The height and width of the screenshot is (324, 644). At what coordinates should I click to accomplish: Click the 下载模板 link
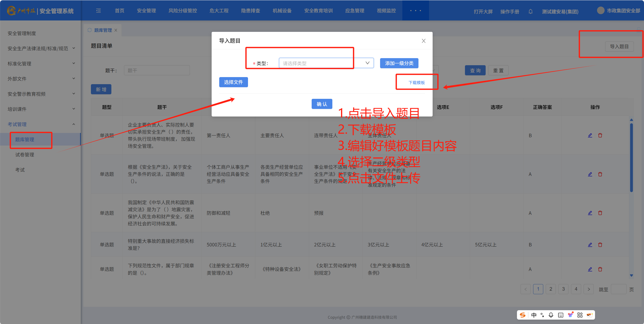pos(417,83)
